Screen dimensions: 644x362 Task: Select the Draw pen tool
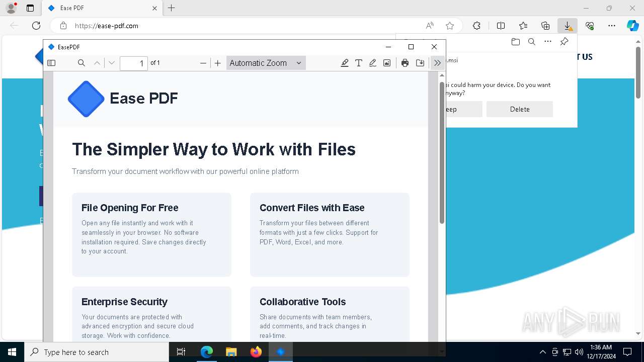373,63
